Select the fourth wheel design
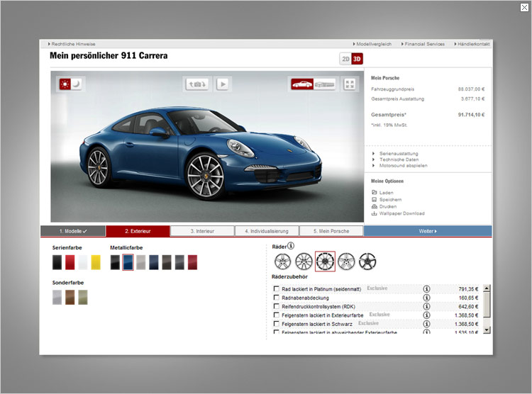 [346, 261]
